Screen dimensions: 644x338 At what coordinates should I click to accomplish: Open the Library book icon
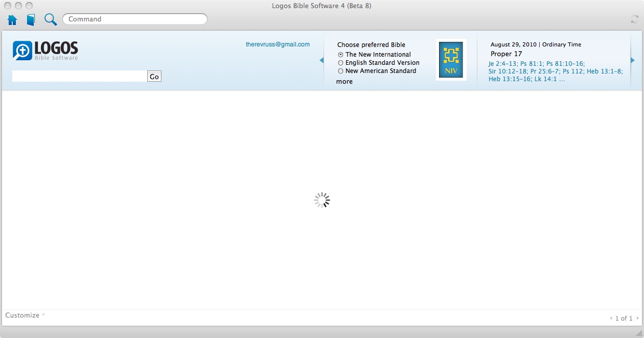coord(31,20)
